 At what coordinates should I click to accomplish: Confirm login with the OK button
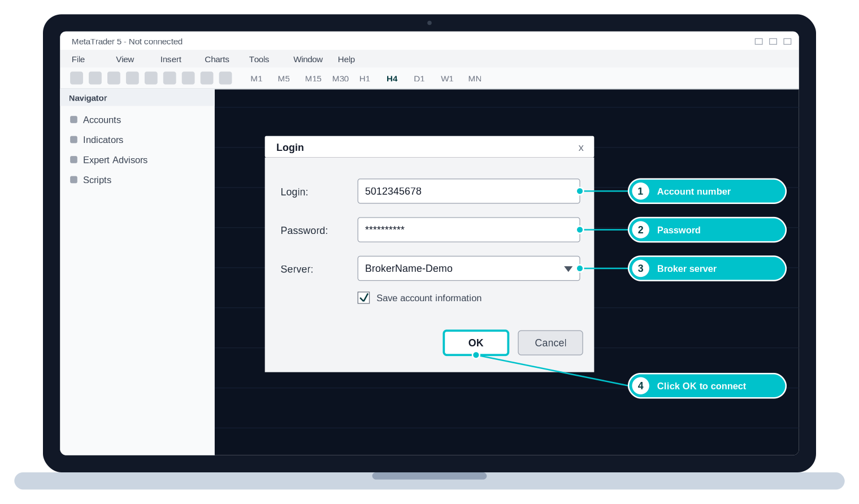tap(476, 343)
